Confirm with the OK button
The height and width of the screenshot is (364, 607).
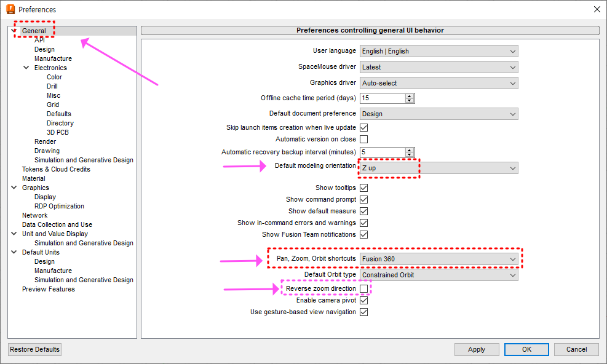pos(526,349)
